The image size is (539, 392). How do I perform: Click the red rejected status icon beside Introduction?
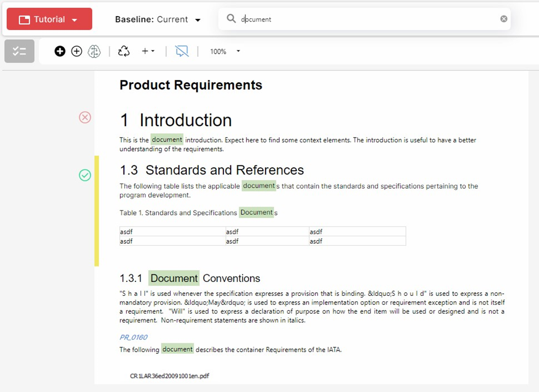pyautogui.click(x=85, y=118)
